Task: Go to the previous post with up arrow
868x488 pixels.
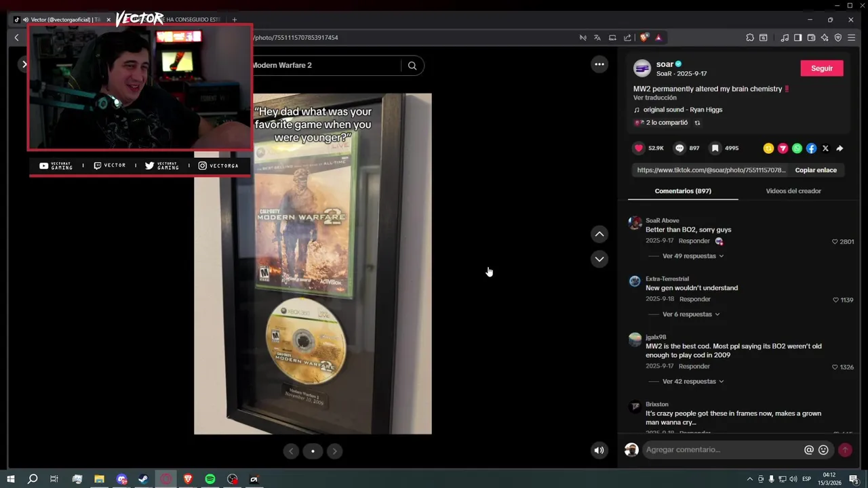Action: 599,234
